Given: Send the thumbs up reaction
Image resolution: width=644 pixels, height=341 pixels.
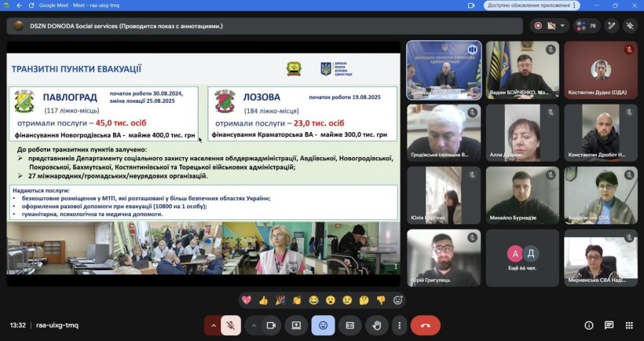Looking at the screenshot, I should coord(263,299).
